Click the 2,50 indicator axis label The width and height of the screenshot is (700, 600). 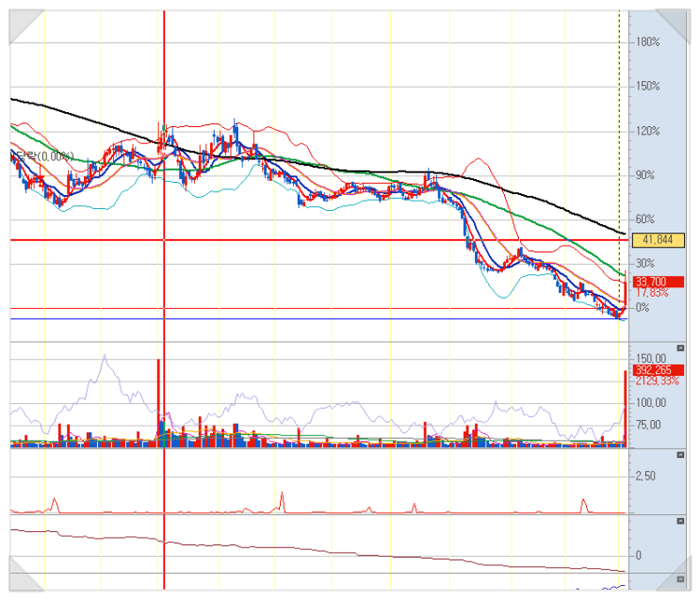click(x=645, y=477)
